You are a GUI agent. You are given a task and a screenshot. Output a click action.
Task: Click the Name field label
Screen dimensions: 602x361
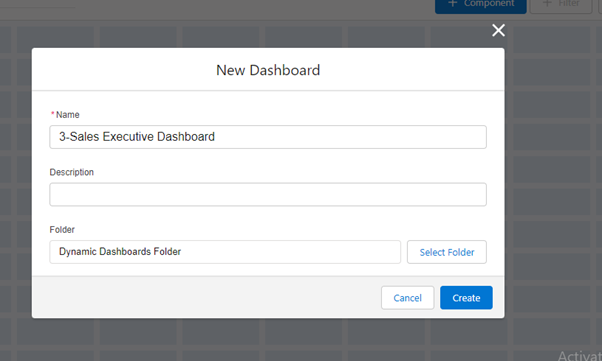point(68,115)
